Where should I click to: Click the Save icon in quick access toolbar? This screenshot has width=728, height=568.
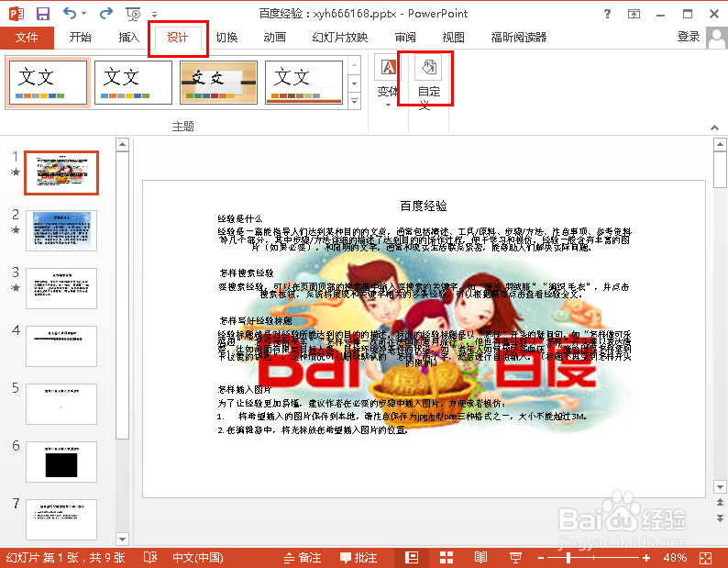pos(43,14)
